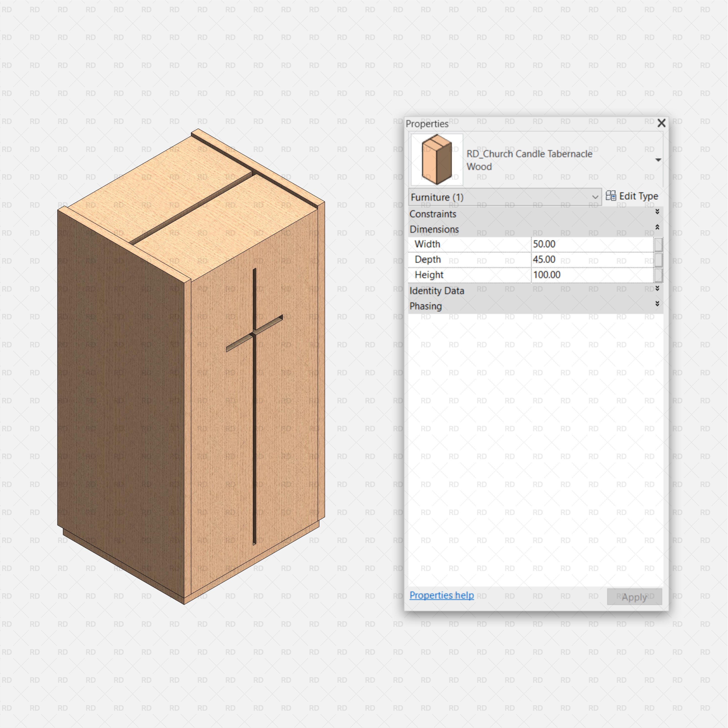Click the Height value 100.00 field
The height and width of the screenshot is (728, 728).
(592, 275)
